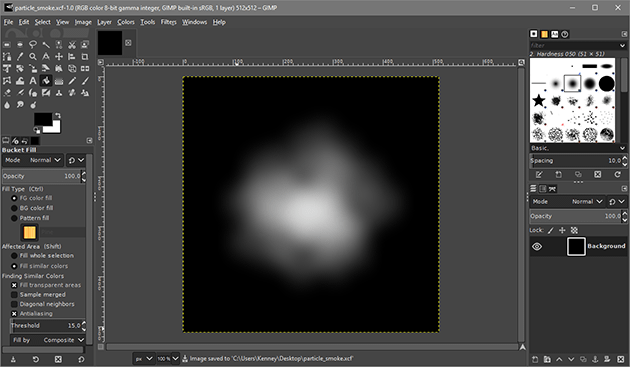Screen dimensions: 630x367
Task: Select the BG color fill radio option
Action: (x=14, y=208)
